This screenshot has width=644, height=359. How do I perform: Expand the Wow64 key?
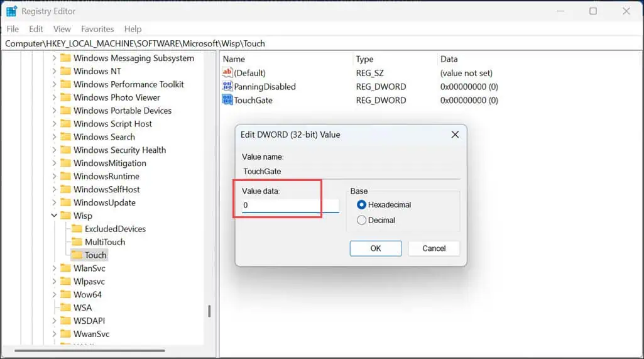click(x=54, y=295)
